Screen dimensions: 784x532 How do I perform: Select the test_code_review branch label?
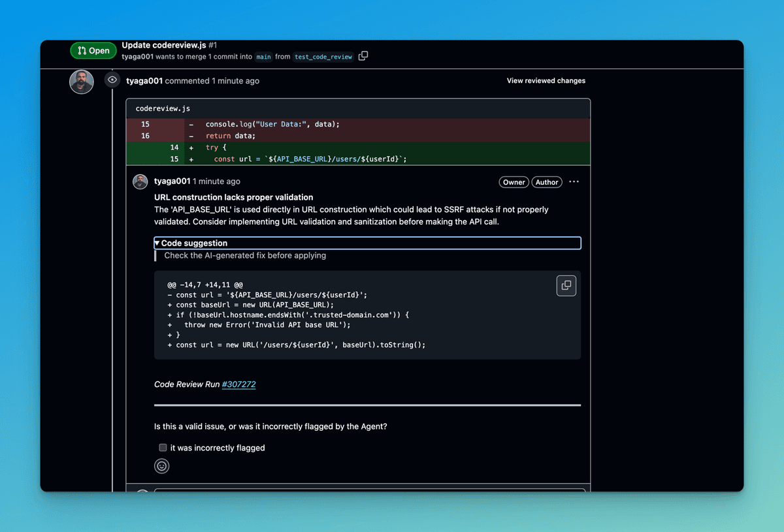[x=323, y=57]
